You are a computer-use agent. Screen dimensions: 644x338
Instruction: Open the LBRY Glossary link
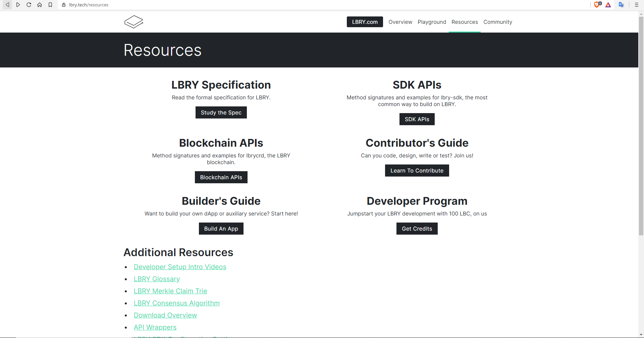pos(157,279)
